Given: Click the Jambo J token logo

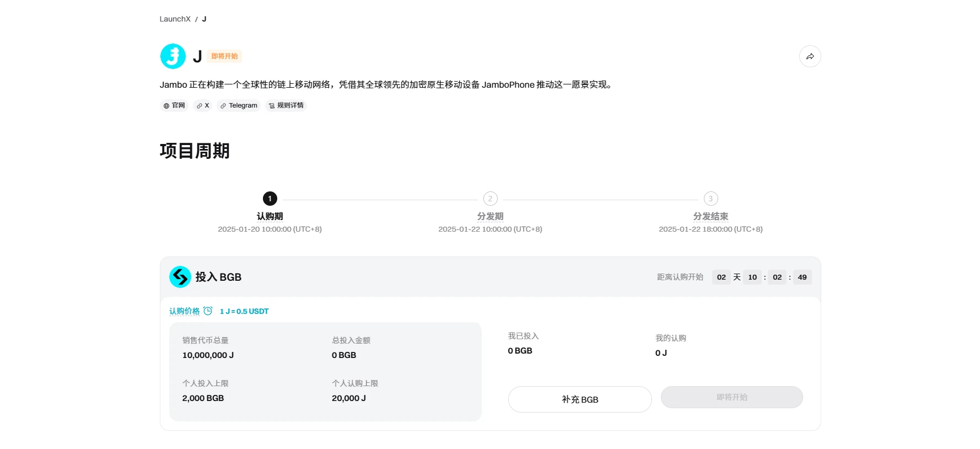Looking at the screenshot, I should [173, 56].
